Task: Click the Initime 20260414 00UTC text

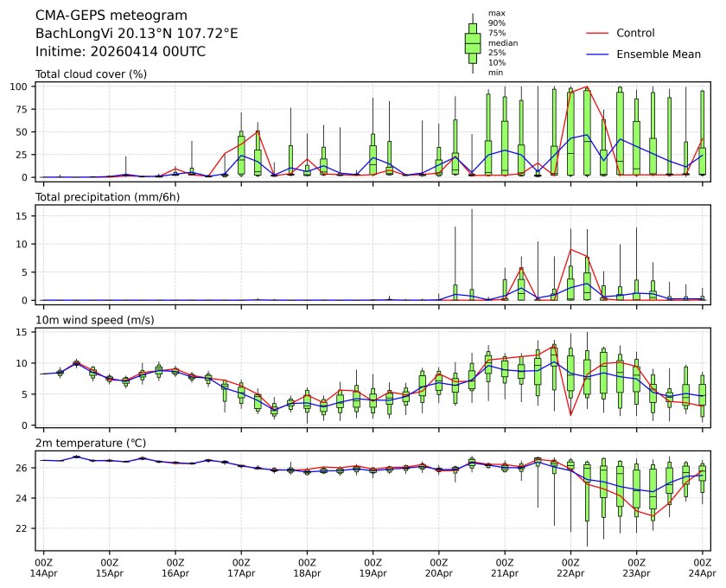Action: (120, 52)
